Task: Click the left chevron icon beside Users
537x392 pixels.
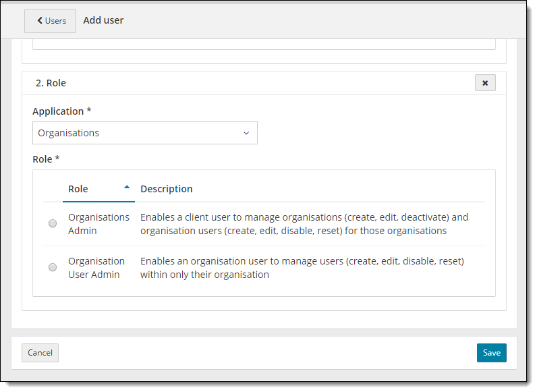Action: (x=40, y=21)
